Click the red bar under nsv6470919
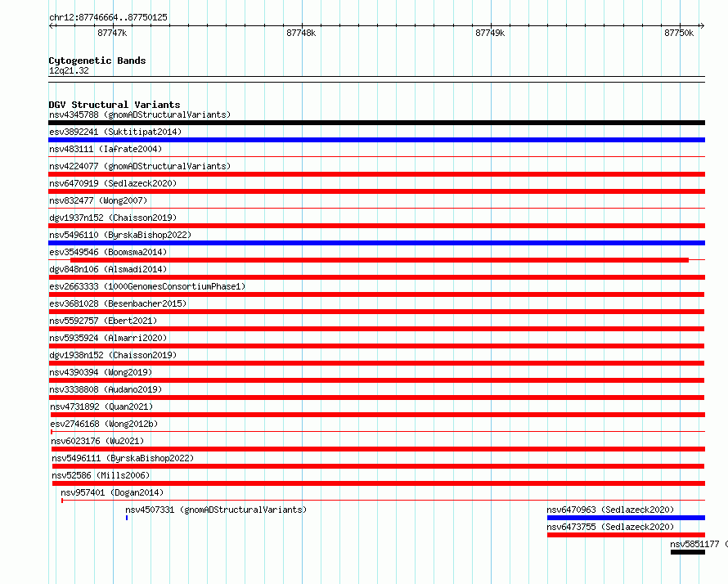 point(376,191)
